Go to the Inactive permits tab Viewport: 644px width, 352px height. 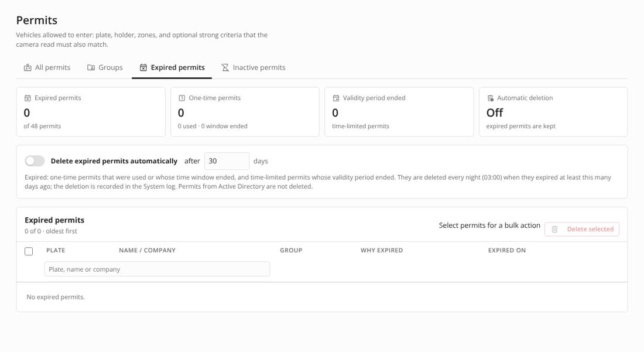[x=254, y=67]
